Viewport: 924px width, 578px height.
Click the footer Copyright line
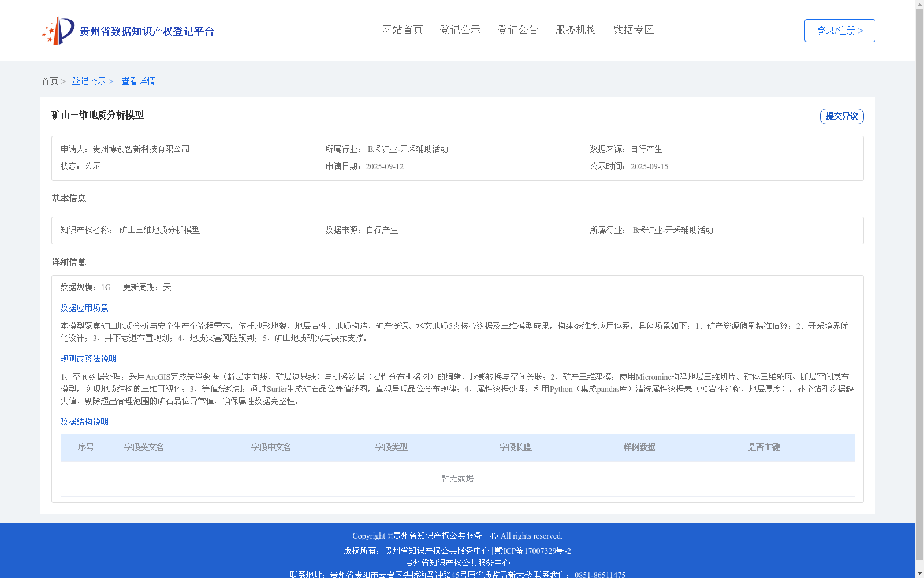click(x=457, y=536)
